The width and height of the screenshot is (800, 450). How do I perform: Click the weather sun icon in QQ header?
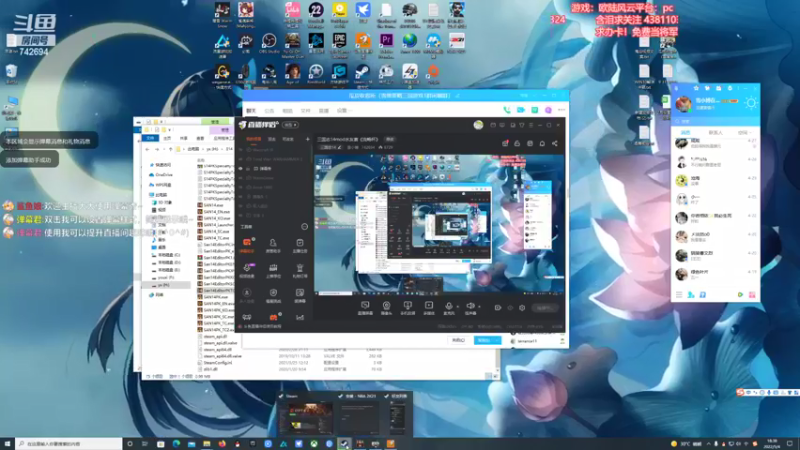click(751, 103)
